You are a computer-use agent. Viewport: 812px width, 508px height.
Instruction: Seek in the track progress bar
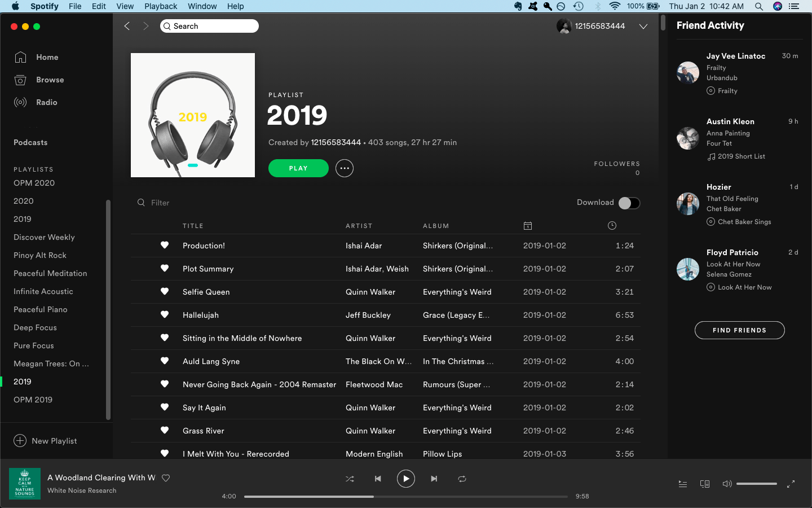coord(405,497)
